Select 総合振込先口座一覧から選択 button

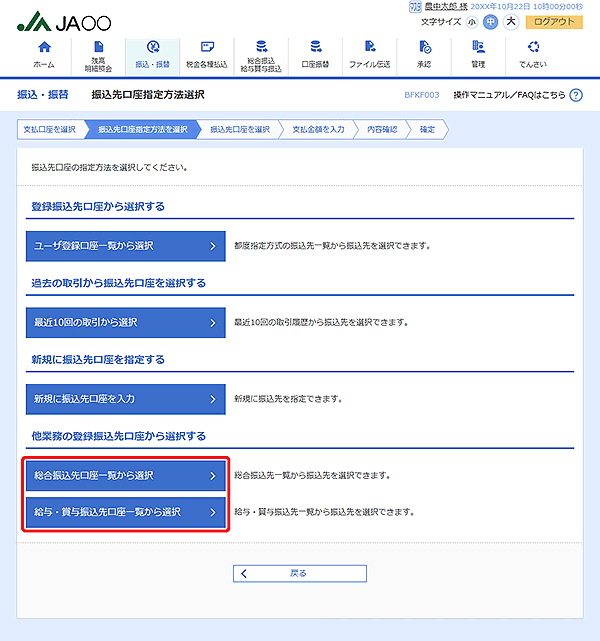click(x=125, y=476)
